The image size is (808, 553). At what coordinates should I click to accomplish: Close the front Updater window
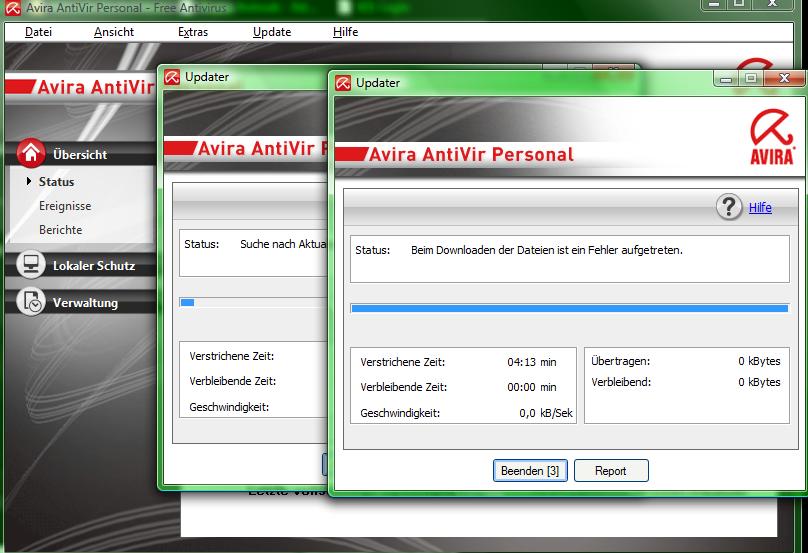pos(784,78)
